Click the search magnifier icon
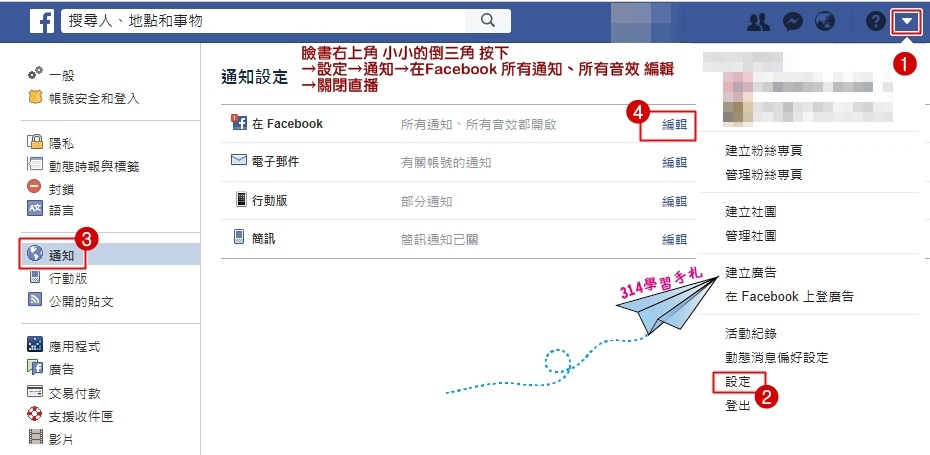930x455 pixels. click(x=488, y=21)
